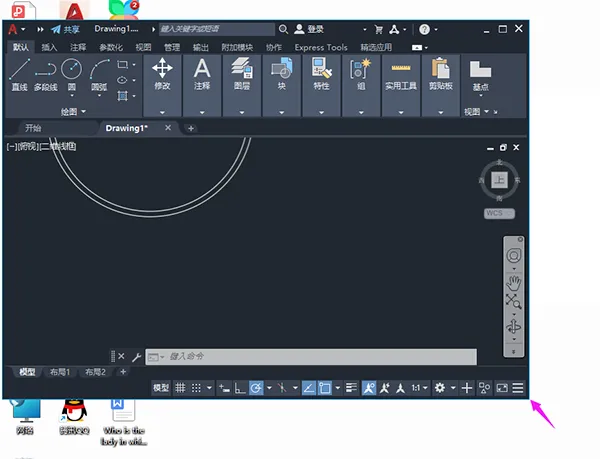Viewport: 600px width, 459px height.
Task: Switch to the 管理 manage ribbon tab
Action: (172, 47)
